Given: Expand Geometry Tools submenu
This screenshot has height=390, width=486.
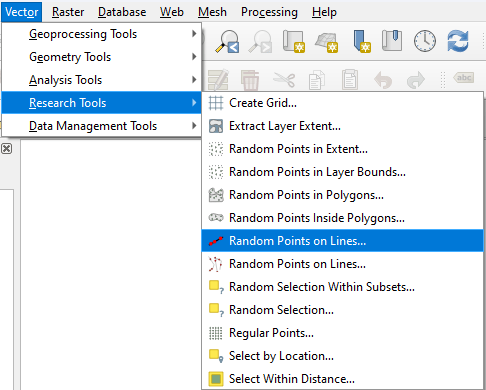Looking at the screenshot, I should coord(101,57).
